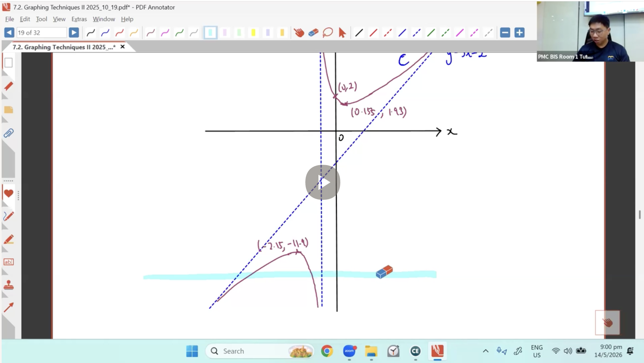Select the magenta freehand pen
This screenshot has height=363, width=644.
tap(165, 33)
